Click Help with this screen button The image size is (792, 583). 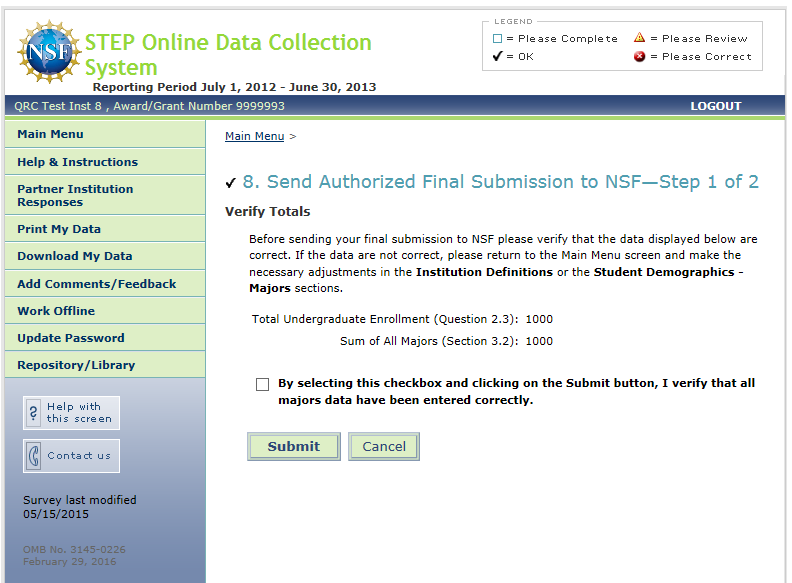71,413
